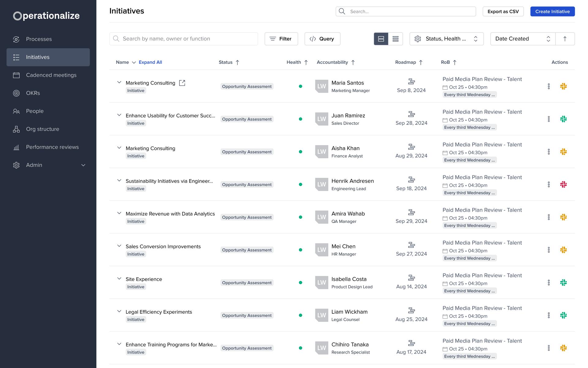The height and width of the screenshot is (368, 588).
Task: Open OKRs from sidebar target icon
Action: tap(16, 93)
